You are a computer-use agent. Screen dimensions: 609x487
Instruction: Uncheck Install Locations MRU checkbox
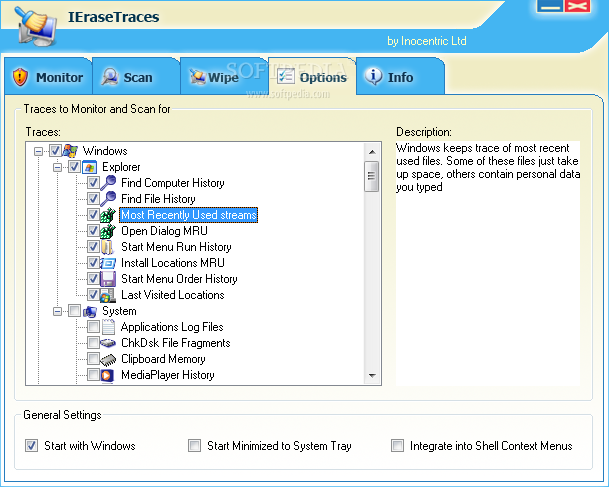[93, 263]
